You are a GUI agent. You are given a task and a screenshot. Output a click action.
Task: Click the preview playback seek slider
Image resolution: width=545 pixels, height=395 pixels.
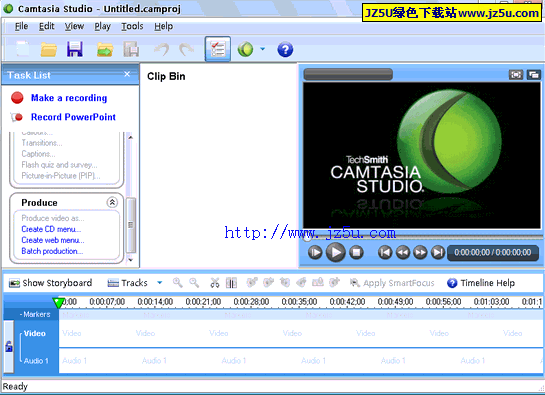coord(422,237)
